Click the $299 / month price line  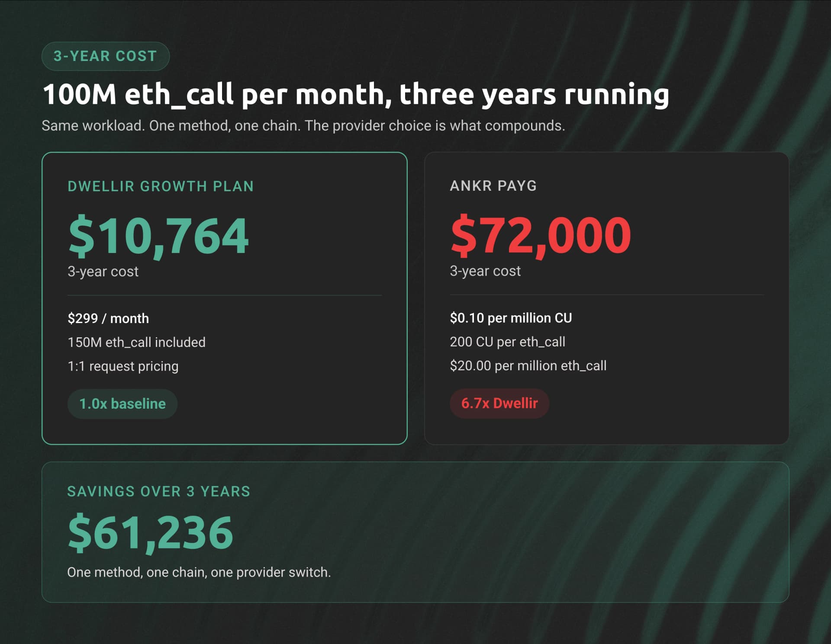click(108, 318)
